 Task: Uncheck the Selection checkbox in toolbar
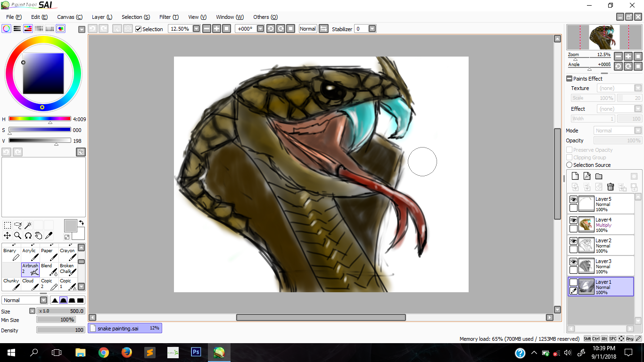point(138,29)
